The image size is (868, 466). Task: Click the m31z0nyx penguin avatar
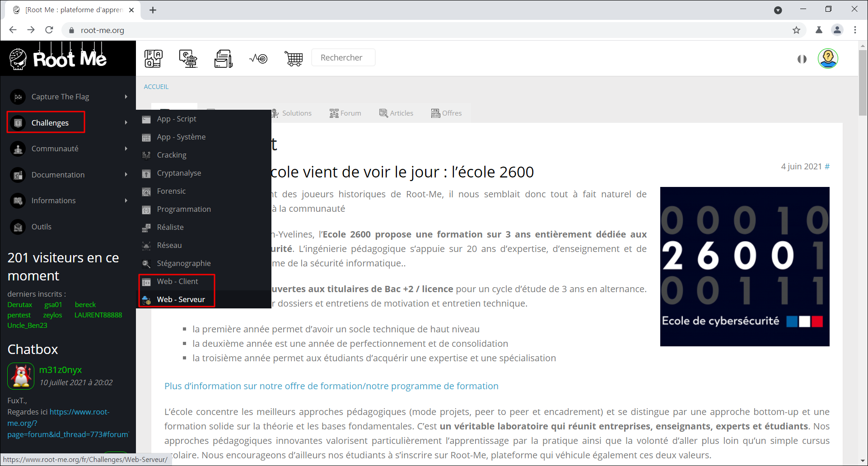click(x=21, y=376)
